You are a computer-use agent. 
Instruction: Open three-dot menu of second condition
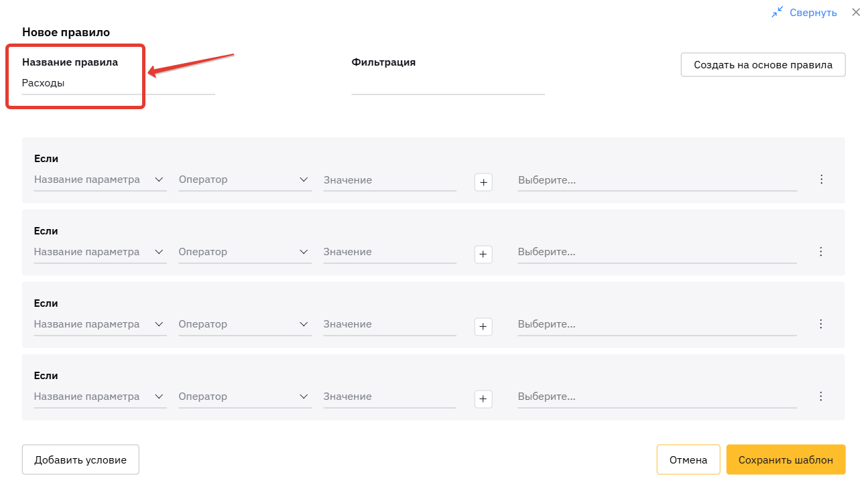click(x=820, y=252)
